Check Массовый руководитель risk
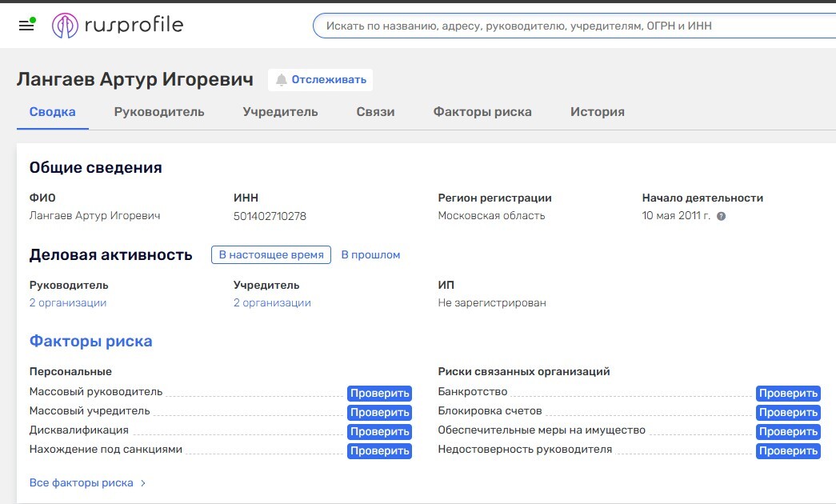The height and width of the screenshot is (504, 836). (x=380, y=393)
